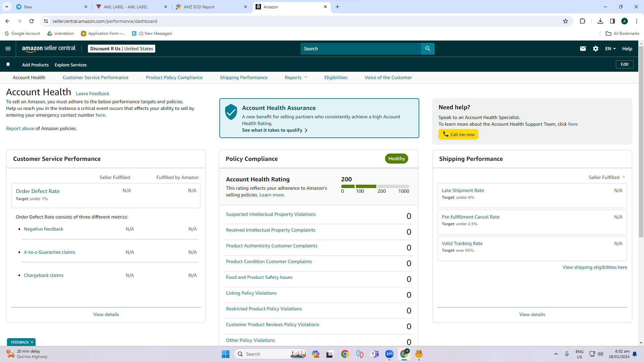Viewport: 644px width, 362px height.
Task: Click the Edit button
Action: pyautogui.click(x=625, y=64)
